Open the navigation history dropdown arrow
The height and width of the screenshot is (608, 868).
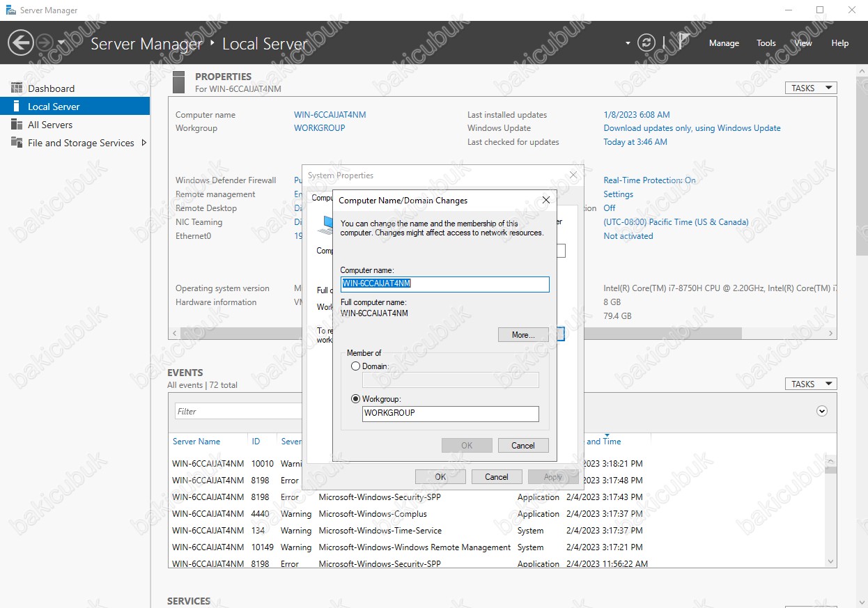(x=61, y=43)
